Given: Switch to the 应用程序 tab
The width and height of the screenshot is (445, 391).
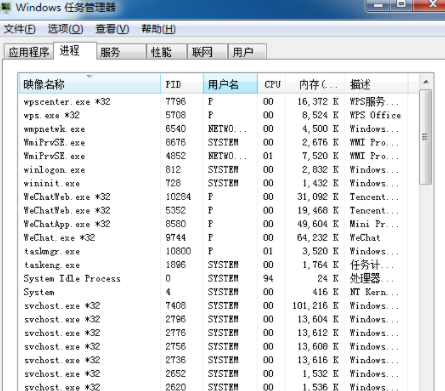Looking at the screenshot, I should [29, 52].
